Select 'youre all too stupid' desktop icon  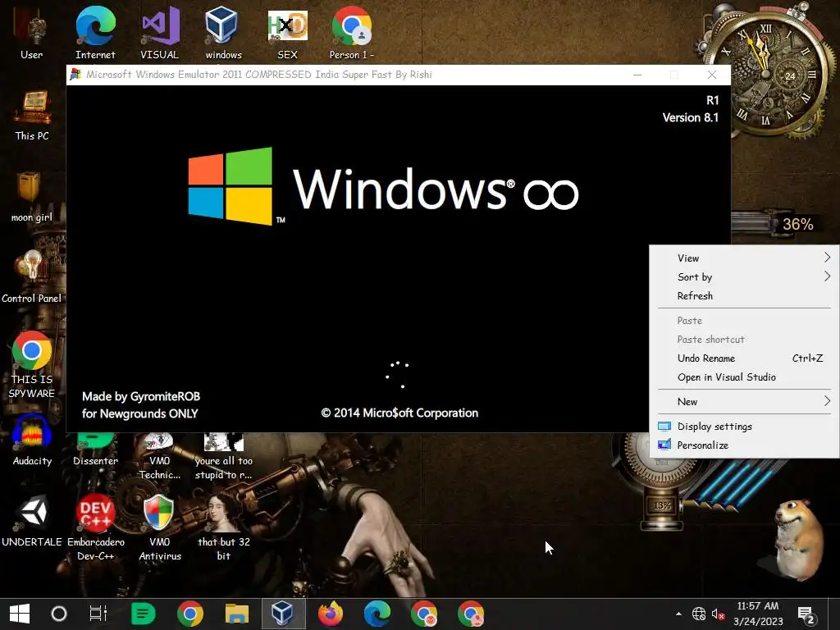[x=223, y=456]
